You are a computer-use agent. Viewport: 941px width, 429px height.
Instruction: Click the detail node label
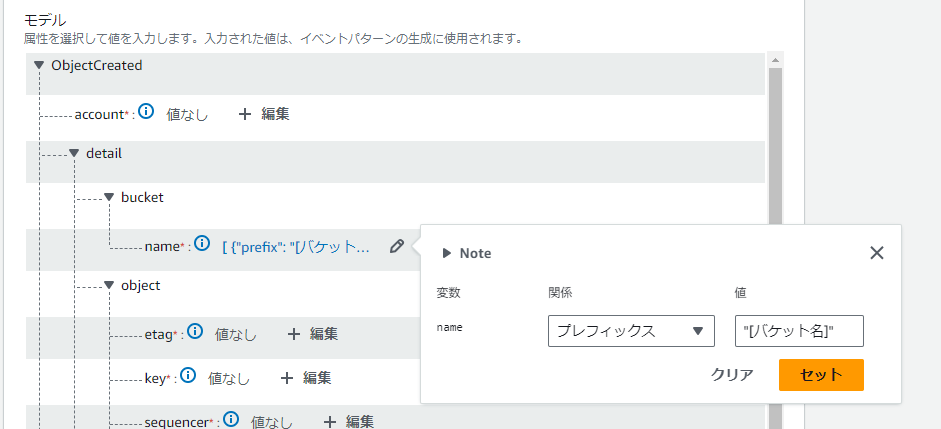[104, 154]
